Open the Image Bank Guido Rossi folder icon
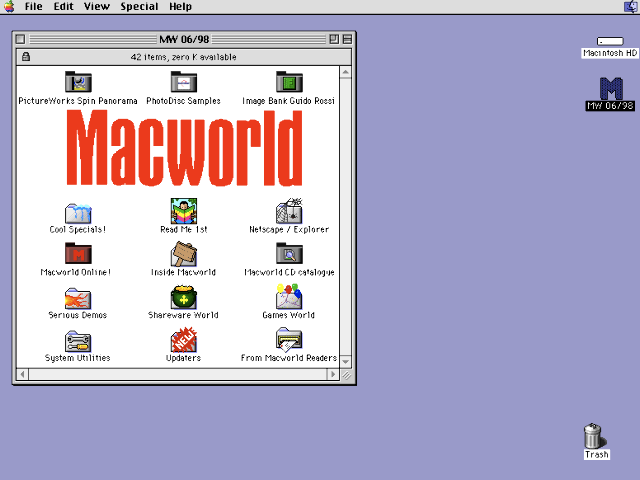The height and width of the screenshot is (480, 640). coord(289,82)
